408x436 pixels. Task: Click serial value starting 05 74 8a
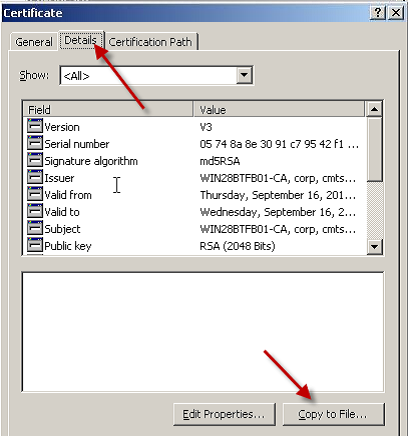[279, 144]
